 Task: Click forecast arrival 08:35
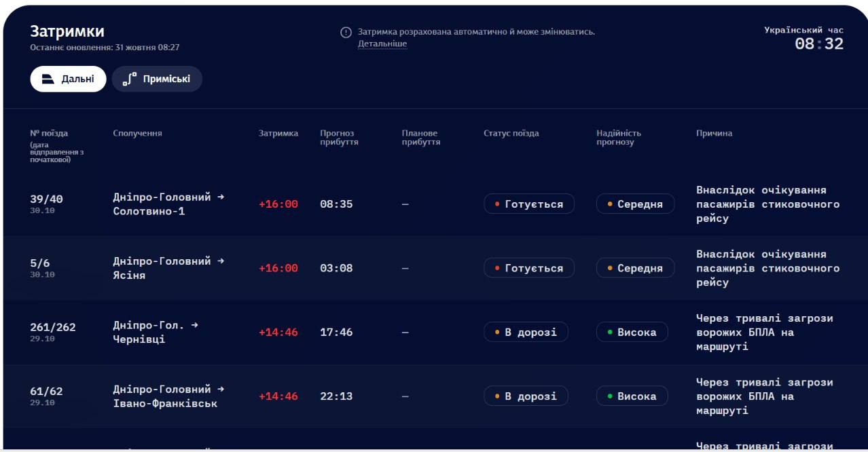coord(336,204)
